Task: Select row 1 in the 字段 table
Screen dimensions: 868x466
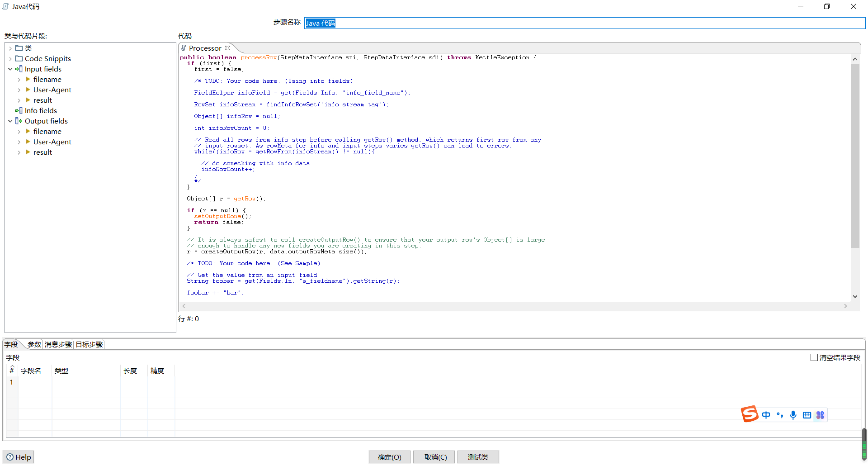Action: (11, 382)
